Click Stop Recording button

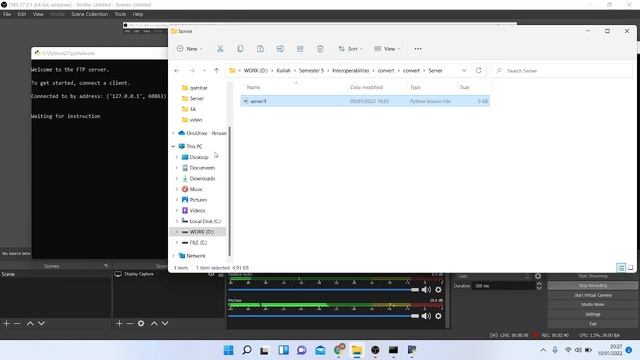[593, 286]
